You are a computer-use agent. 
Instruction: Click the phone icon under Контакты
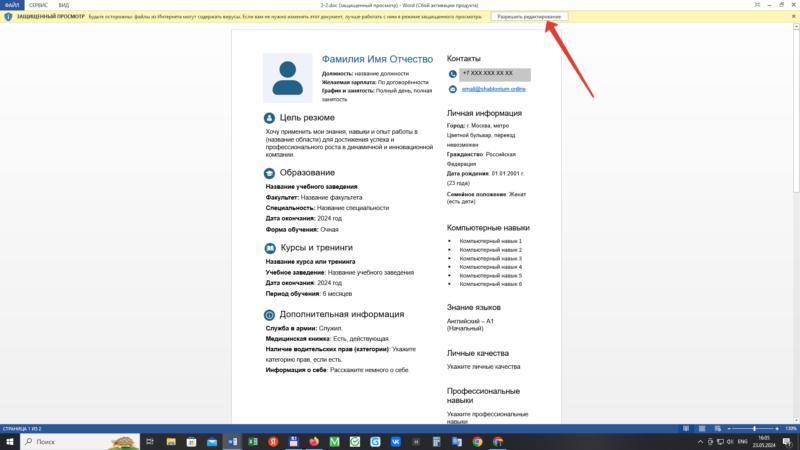click(x=453, y=74)
